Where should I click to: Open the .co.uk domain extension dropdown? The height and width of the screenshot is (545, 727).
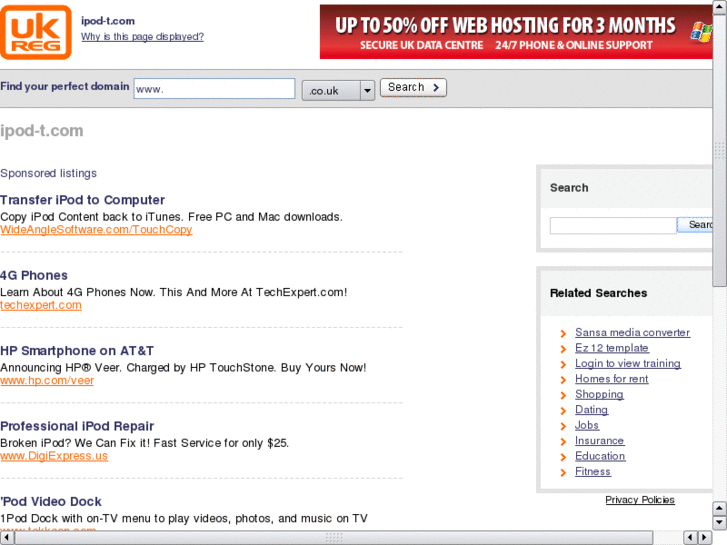coord(338,90)
